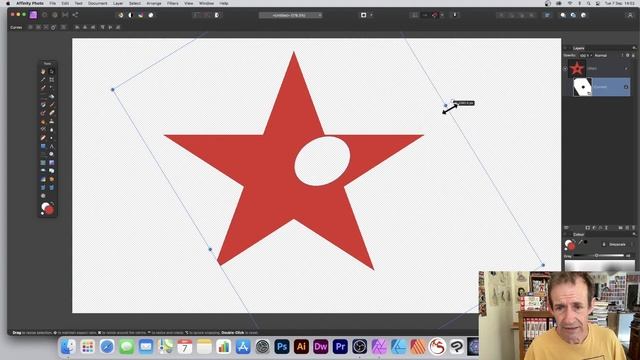Open Illustrator from the Dock

(301, 347)
